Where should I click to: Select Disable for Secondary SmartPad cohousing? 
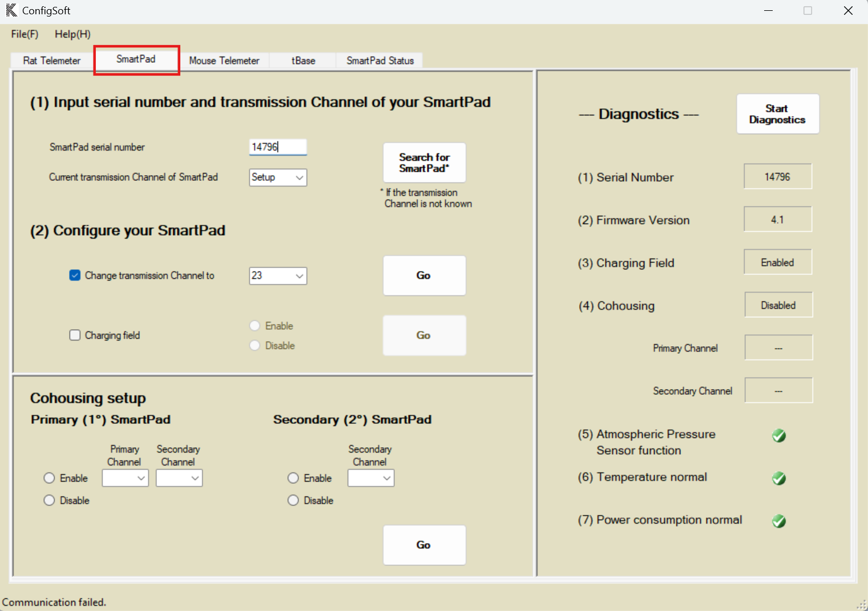point(293,500)
